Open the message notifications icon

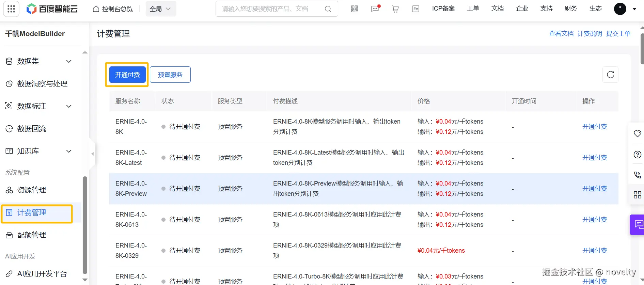tap(375, 9)
